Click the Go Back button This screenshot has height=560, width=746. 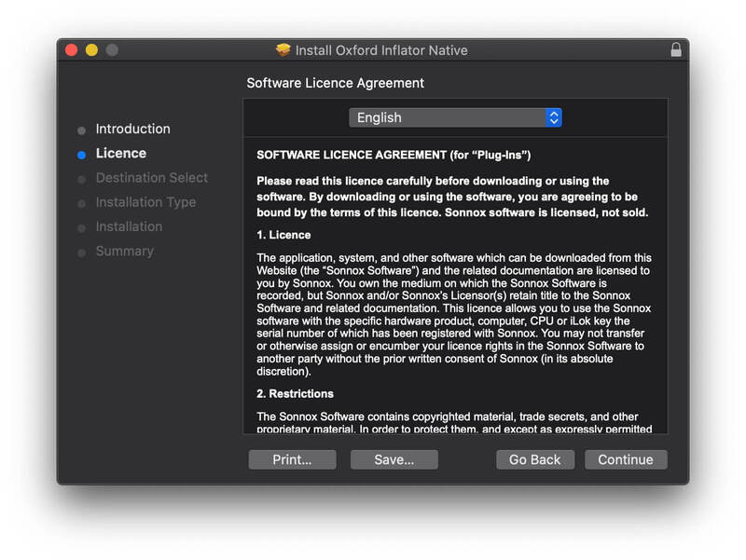coord(534,459)
